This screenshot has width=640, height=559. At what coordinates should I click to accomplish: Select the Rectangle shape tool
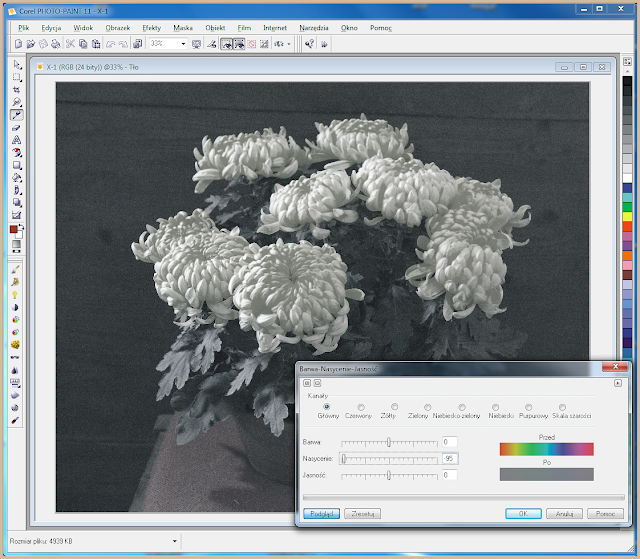point(17,165)
